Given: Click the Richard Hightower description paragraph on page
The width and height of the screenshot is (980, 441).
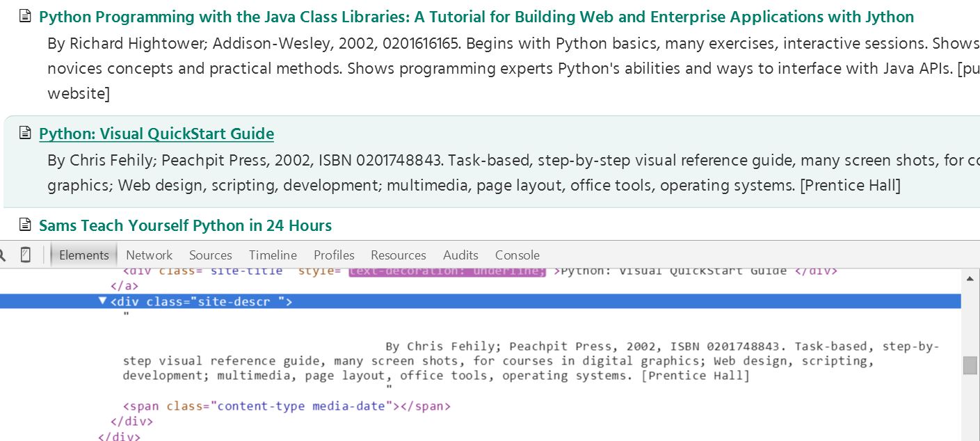Looking at the screenshot, I should (513, 68).
